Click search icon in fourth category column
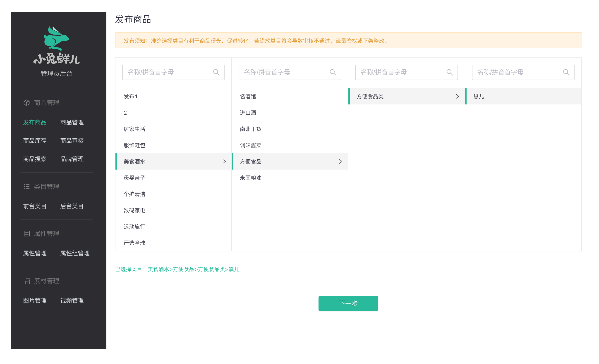The height and width of the screenshot is (364, 599). tap(566, 72)
